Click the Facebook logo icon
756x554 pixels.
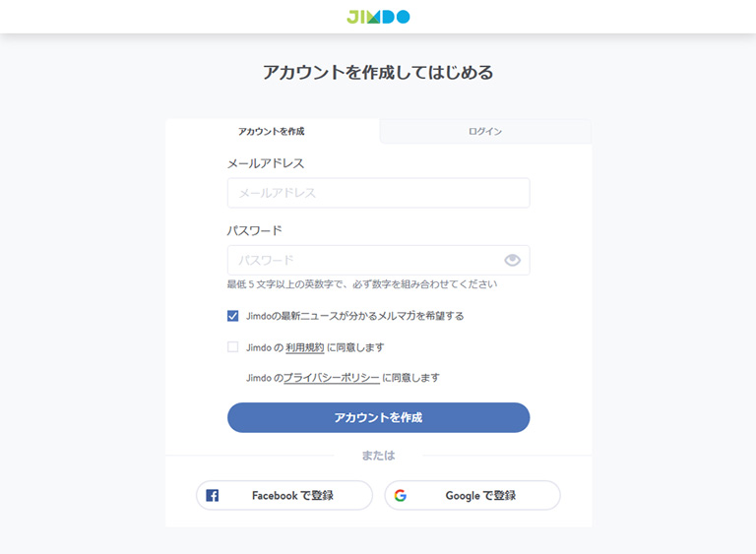point(213,495)
